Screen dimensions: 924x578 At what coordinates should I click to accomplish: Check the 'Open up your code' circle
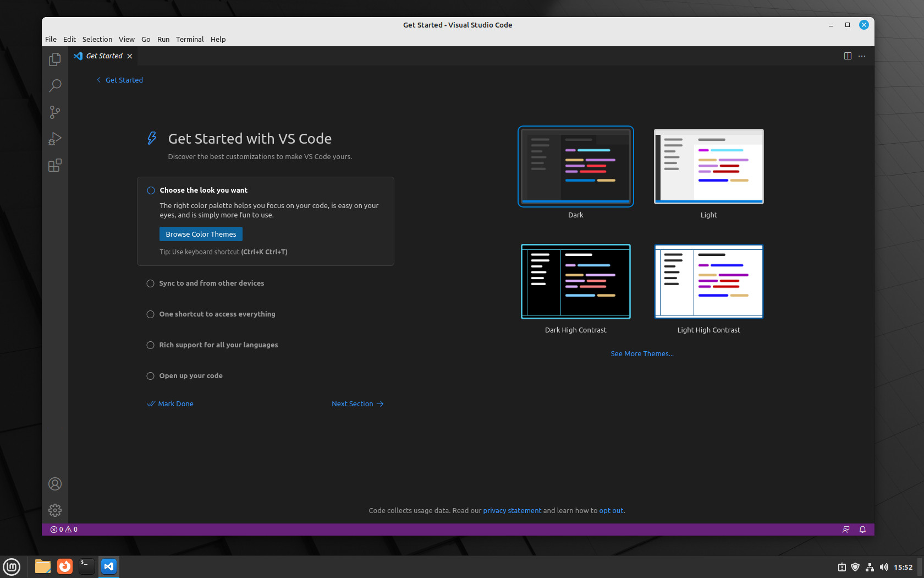[x=150, y=376]
